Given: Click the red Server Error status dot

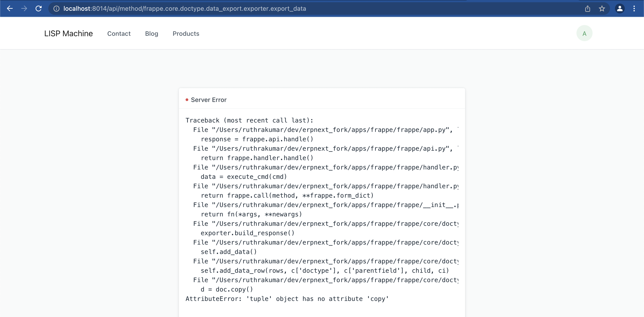Looking at the screenshot, I should point(187,99).
